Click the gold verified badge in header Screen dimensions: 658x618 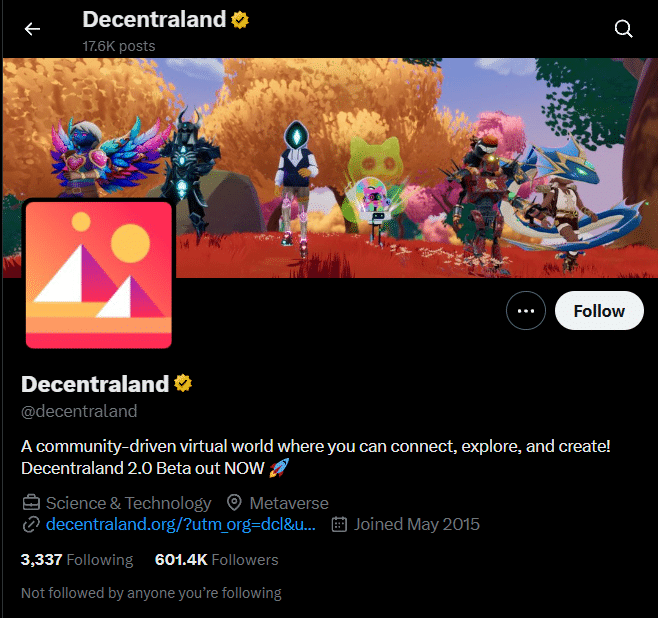[240, 19]
